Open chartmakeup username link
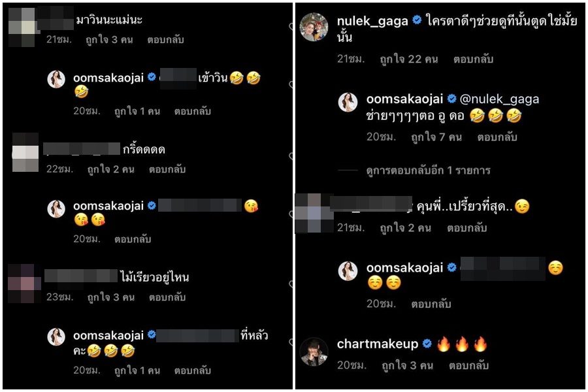588x392 pixels. [x=377, y=344]
